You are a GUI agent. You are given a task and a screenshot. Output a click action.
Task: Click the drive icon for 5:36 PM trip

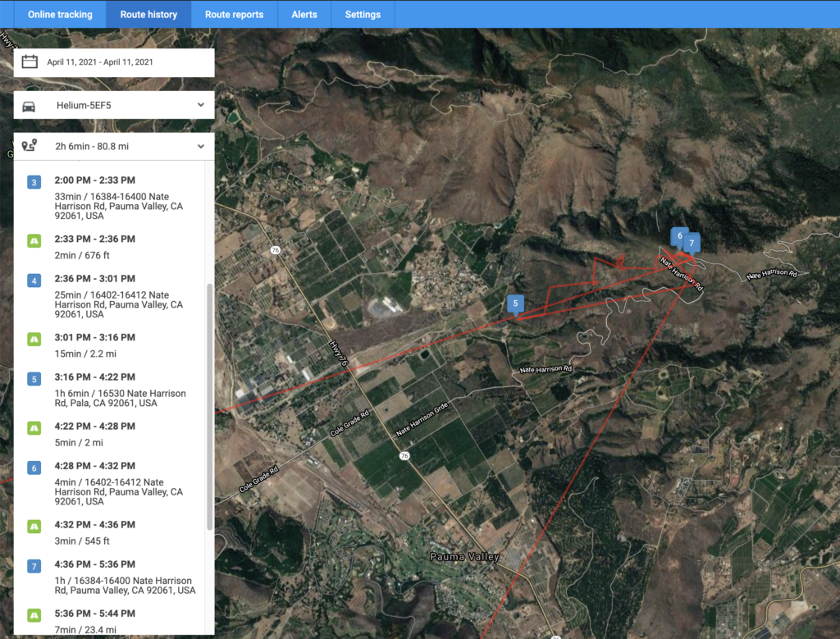(x=34, y=614)
